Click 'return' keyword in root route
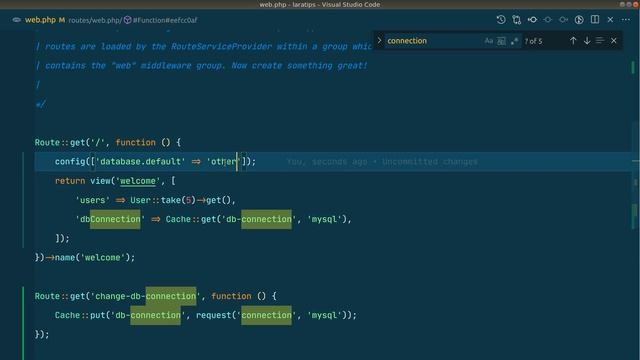This screenshot has height=360, width=640. [x=70, y=181]
